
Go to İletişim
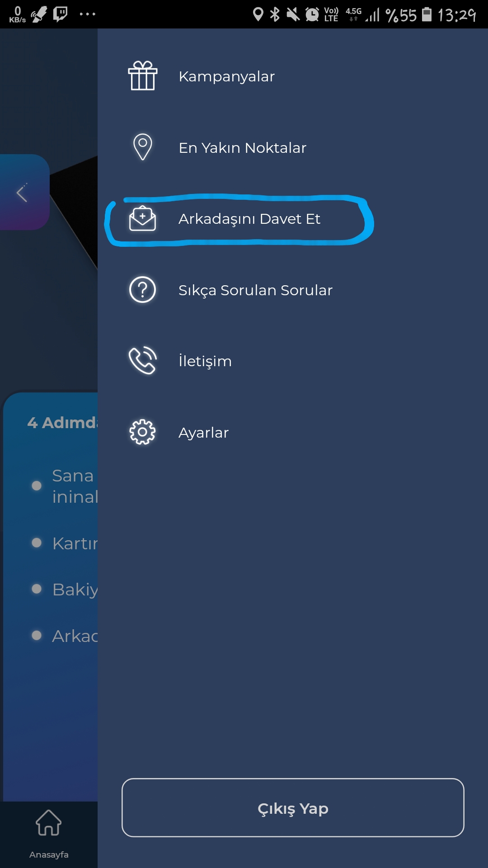[x=205, y=361]
